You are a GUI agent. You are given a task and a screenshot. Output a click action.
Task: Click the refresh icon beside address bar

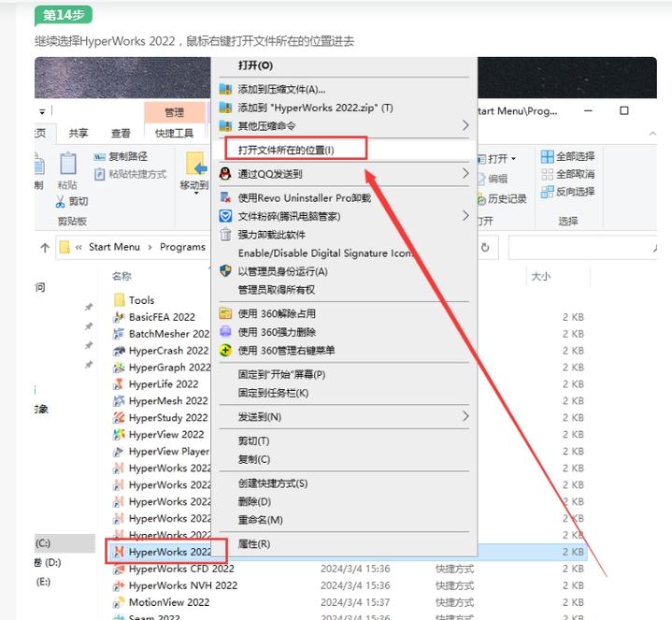coord(485,248)
